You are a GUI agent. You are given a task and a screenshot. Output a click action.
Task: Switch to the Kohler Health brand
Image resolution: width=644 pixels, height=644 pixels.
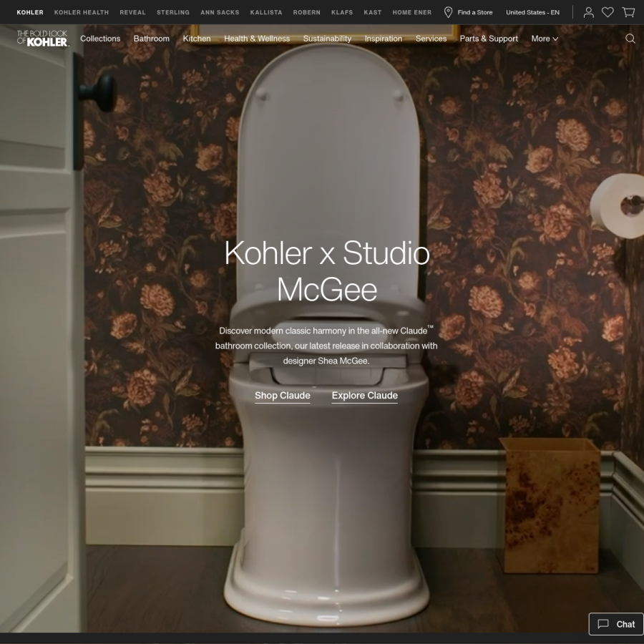coord(82,12)
